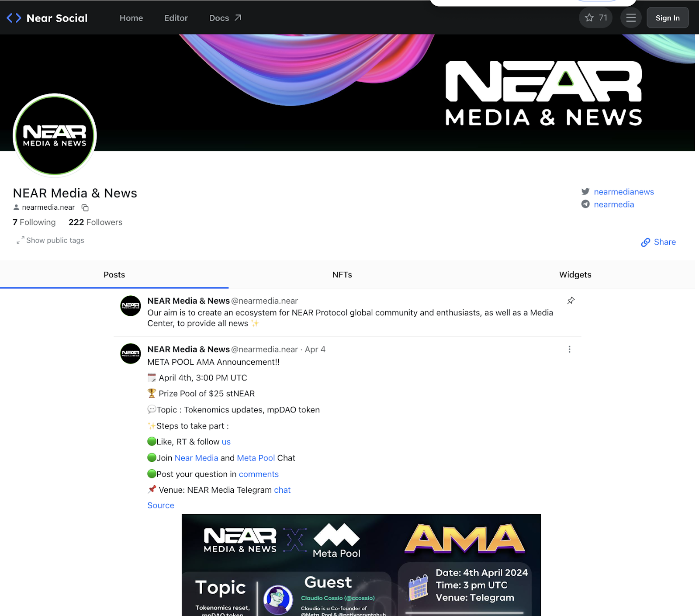Click the Twitter bird icon
699x616 pixels.
[x=585, y=191]
